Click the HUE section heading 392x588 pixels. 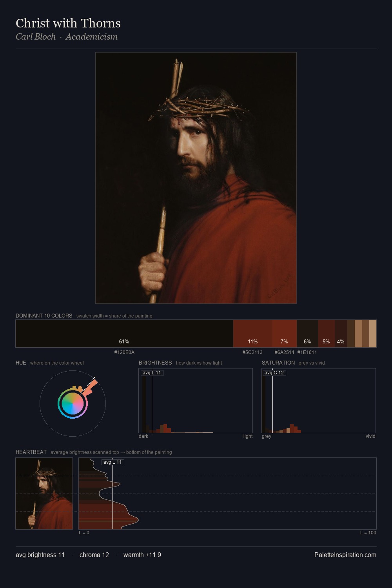tap(21, 363)
